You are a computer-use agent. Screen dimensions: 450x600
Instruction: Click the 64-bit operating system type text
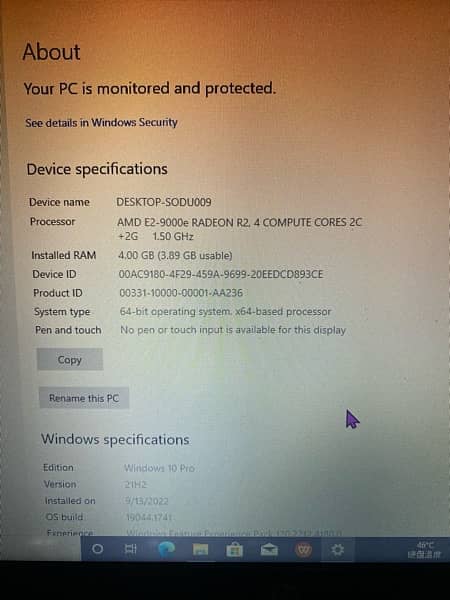tap(225, 311)
